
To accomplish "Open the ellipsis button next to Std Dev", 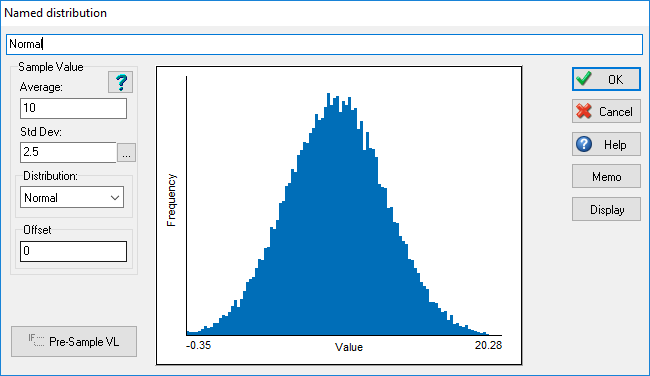I will 126,153.
